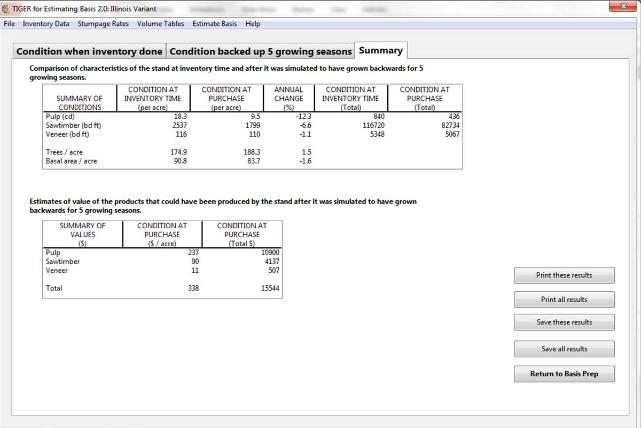The image size is (641, 428).
Task: Switch to Condition when inventory done tab
Action: point(89,50)
